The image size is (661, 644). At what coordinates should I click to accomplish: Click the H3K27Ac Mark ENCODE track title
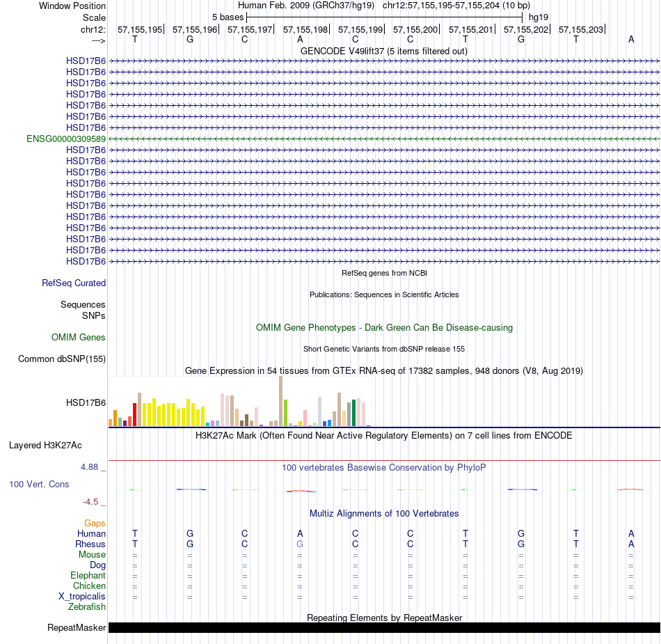click(x=384, y=435)
